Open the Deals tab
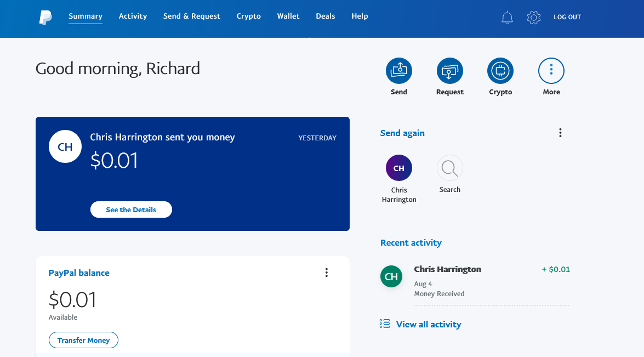Viewport: 644px width, 357px height. pos(325,16)
